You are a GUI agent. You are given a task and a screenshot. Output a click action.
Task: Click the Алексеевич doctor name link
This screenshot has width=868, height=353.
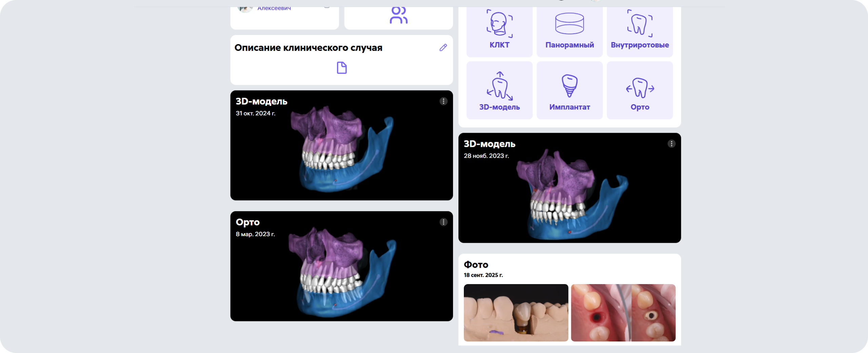[x=274, y=8]
